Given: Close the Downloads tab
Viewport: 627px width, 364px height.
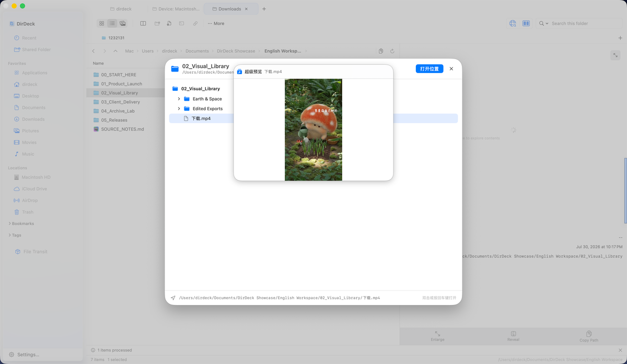Looking at the screenshot, I should coord(247,9).
